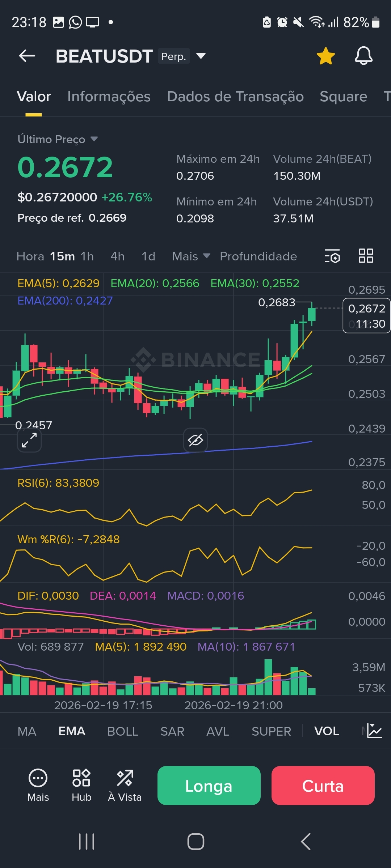Image resolution: width=391 pixels, height=868 pixels.
Task: Switch to Informações tab
Action: (109, 97)
